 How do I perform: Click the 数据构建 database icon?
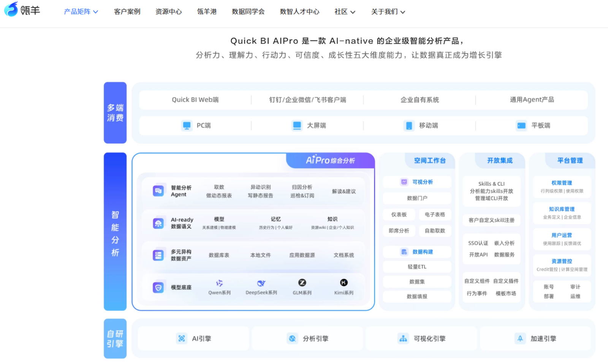tap(404, 252)
